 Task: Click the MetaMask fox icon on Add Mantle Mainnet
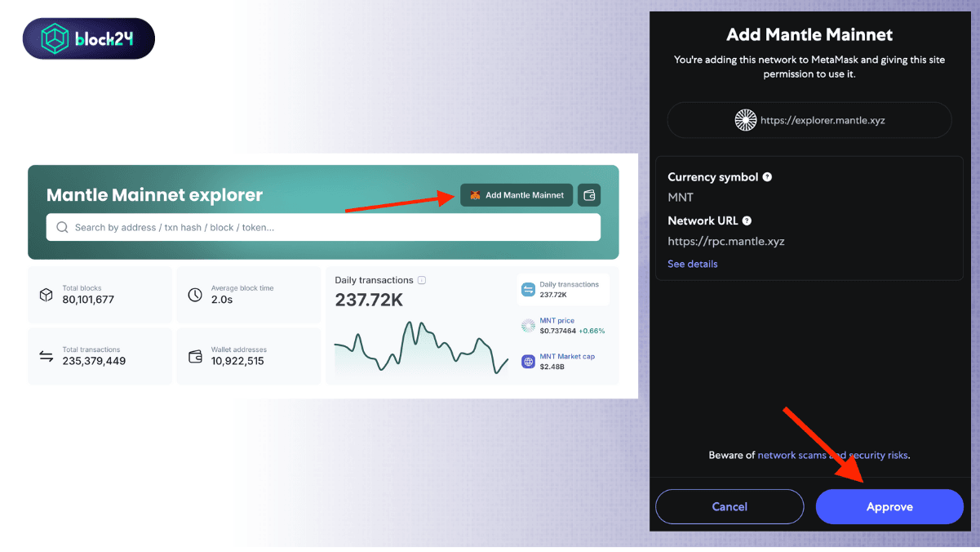click(475, 195)
